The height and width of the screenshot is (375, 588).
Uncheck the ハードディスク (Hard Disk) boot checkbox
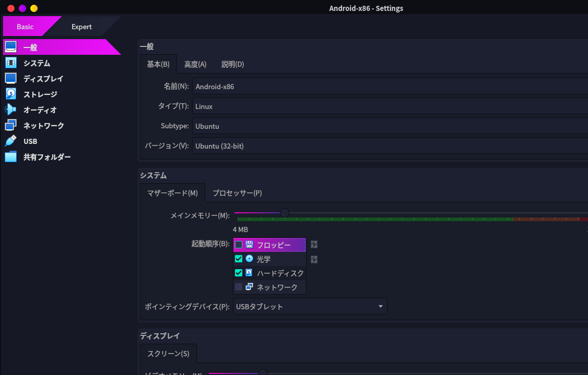click(239, 273)
